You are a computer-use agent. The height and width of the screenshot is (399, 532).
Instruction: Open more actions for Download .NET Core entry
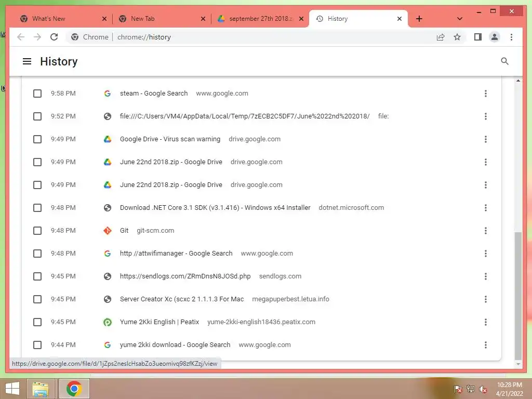486,208
